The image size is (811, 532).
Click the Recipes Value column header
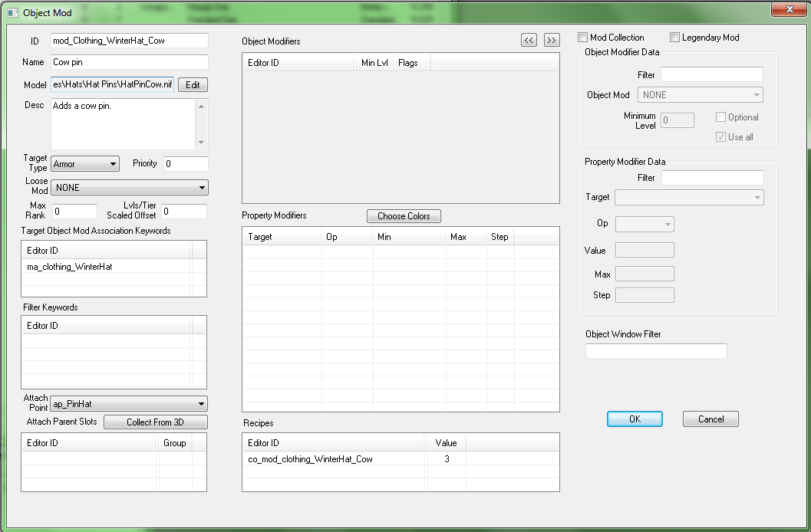(446, 442)
